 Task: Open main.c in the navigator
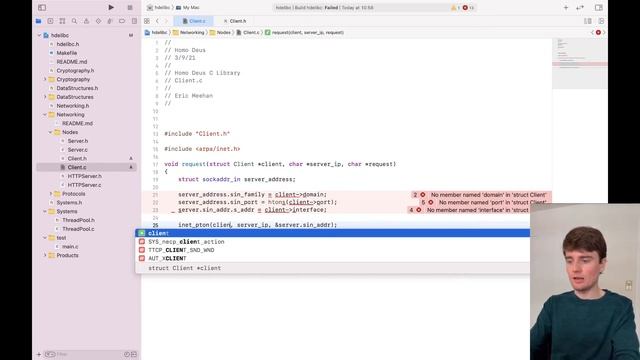pos(70,247)
